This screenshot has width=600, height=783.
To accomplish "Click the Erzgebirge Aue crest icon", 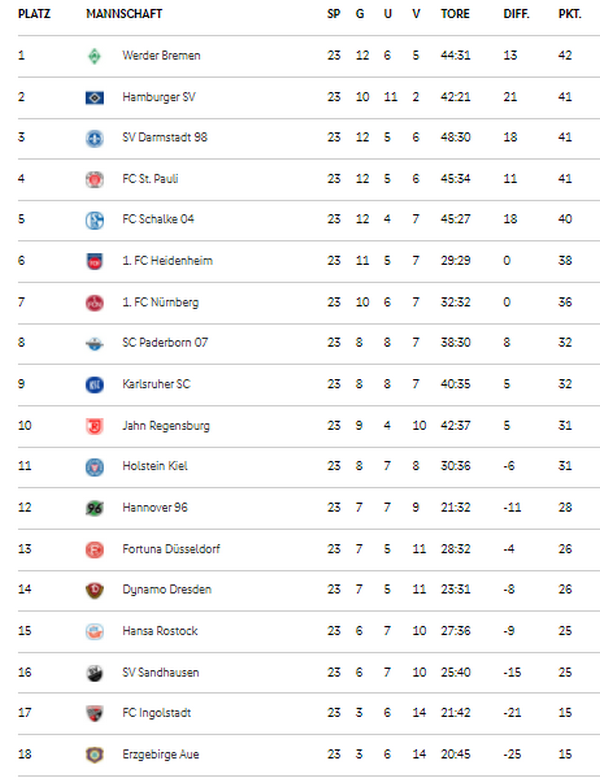I will (94, 755).
